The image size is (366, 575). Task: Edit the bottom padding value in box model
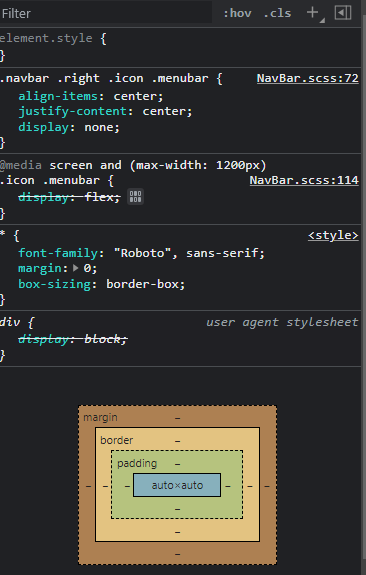coord(177,509)
